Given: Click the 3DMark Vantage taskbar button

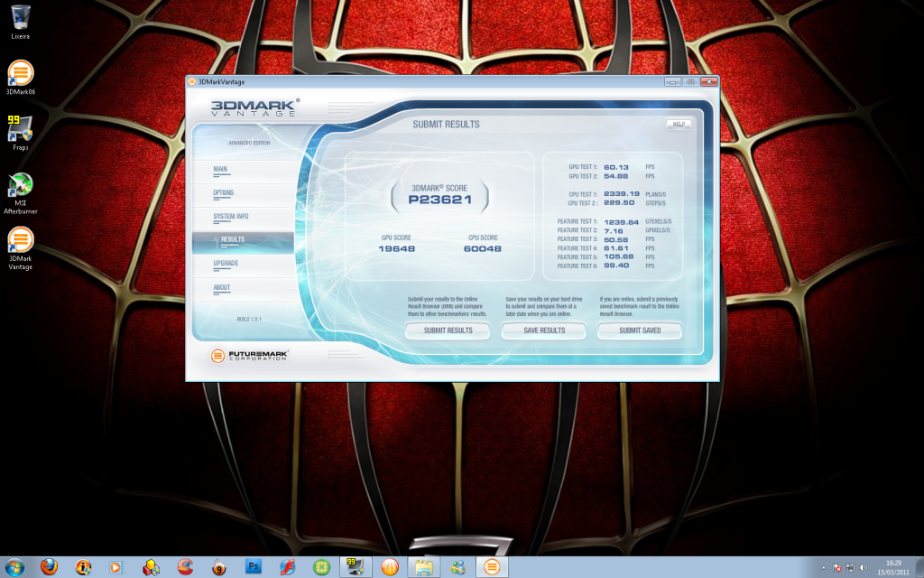Looking at the screenshot, I should click(x=492, y=567).
